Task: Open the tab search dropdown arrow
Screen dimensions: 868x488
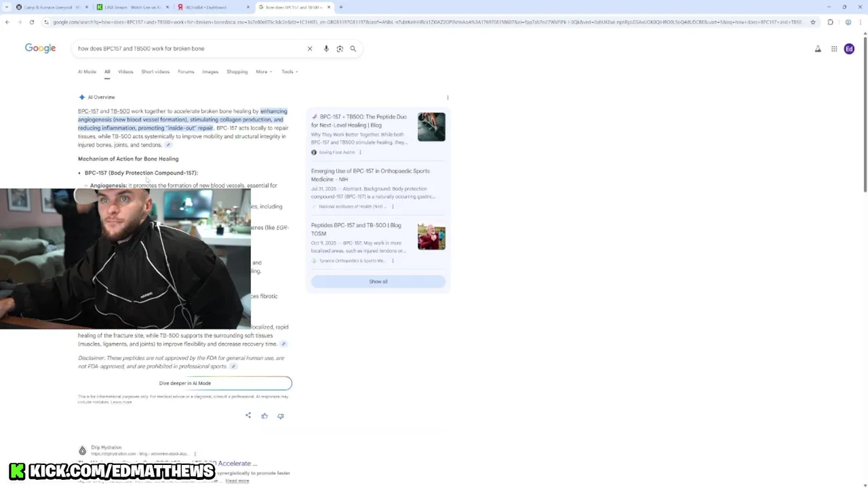Action: click(7, 7)
